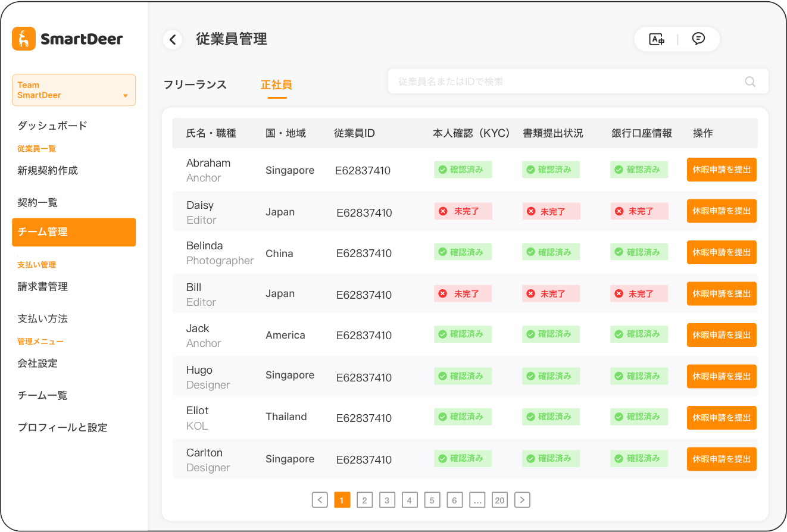Click the back arrow beside 従業員管理
Screen dimensions: 787x532
click(x=173, y=39)
